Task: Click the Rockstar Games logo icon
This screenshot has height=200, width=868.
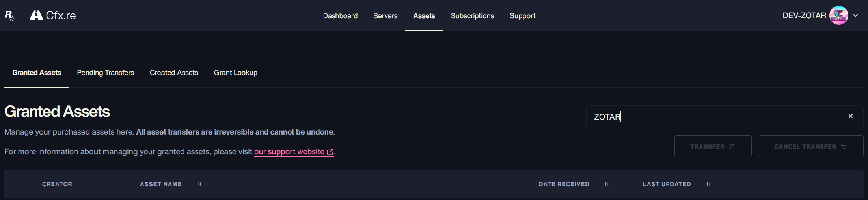Action: click(9, 16)
